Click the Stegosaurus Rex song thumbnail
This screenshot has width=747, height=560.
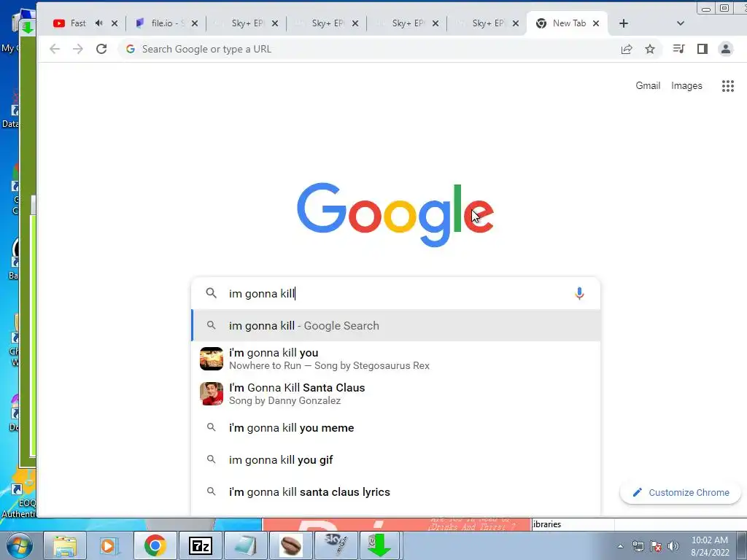pyautogui.click(x=212, y=359)
